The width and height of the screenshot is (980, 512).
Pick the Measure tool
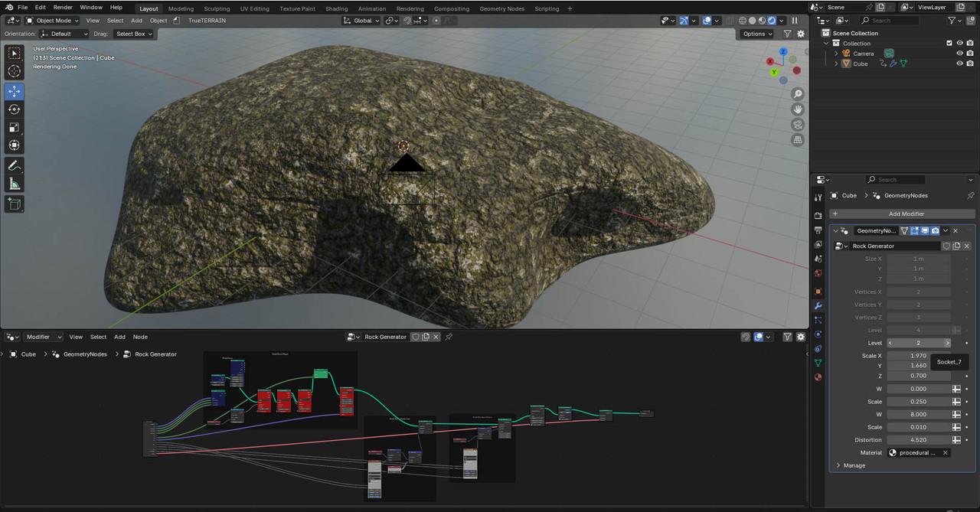(14, 184)
